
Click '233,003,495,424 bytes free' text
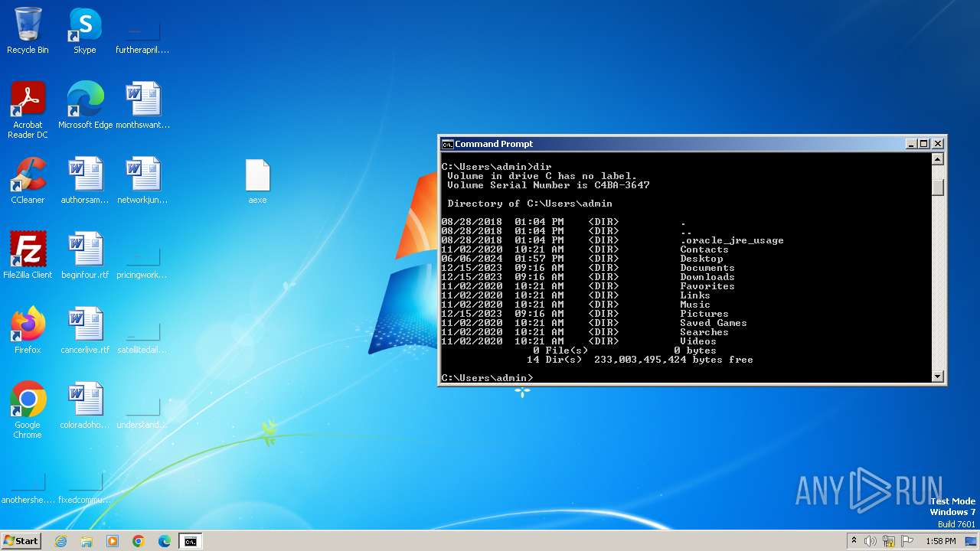pos(674,360)
